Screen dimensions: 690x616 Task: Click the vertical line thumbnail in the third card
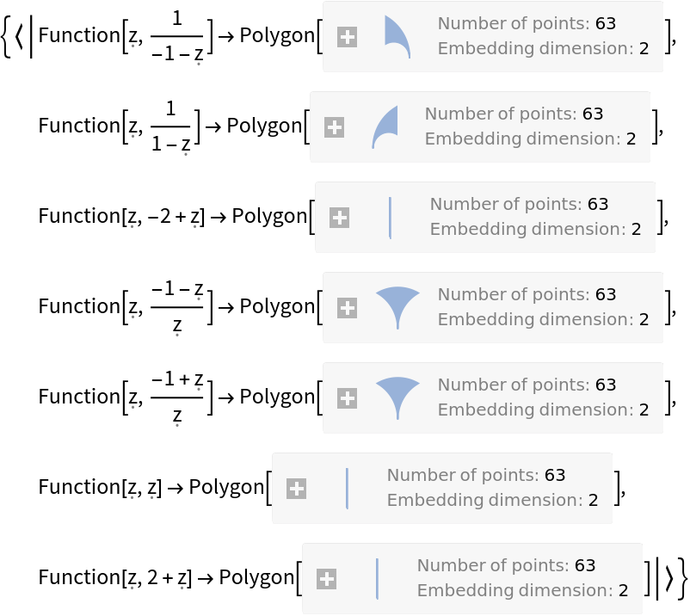click(390, 218)
